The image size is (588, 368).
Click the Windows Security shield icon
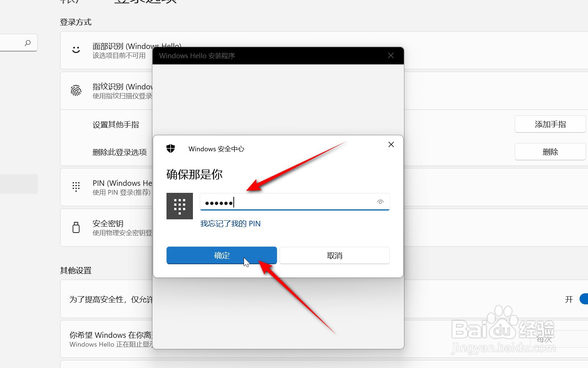point(171,149)
